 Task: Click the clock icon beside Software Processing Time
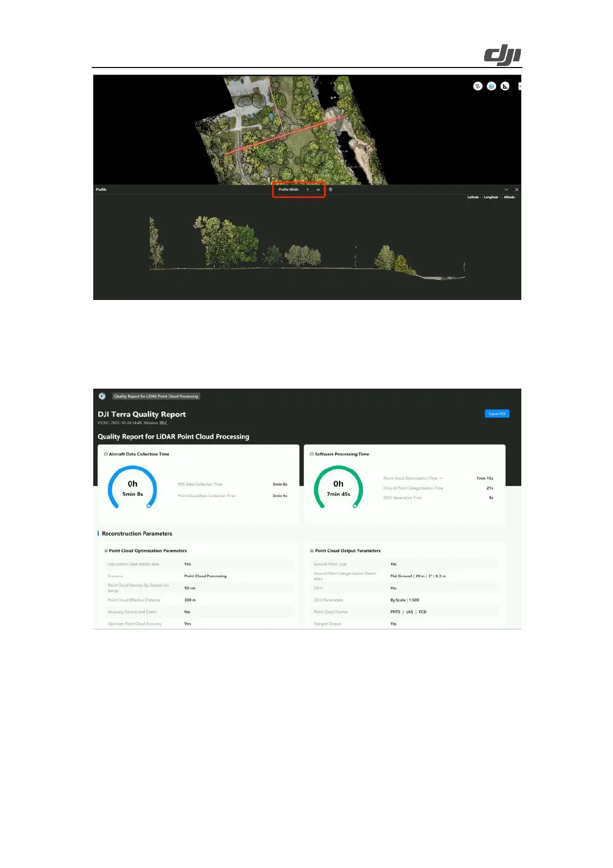[x=312, y=454]
